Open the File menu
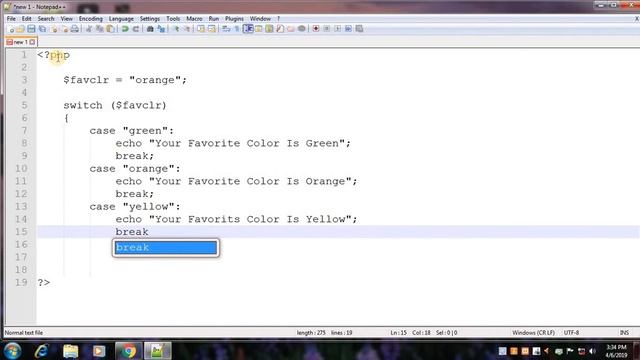This screenshot has width=640, height=360. pyautogui.click(x=11, y=19)
